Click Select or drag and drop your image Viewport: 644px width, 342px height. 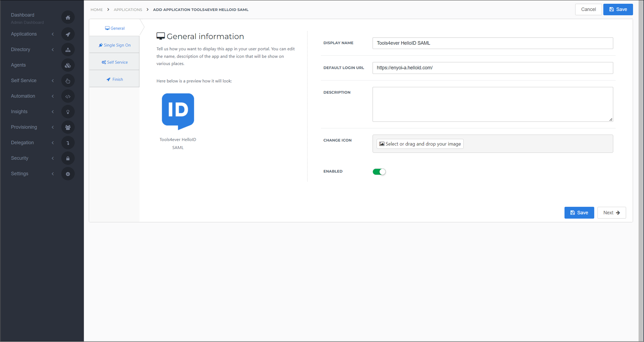coord(420,144)
